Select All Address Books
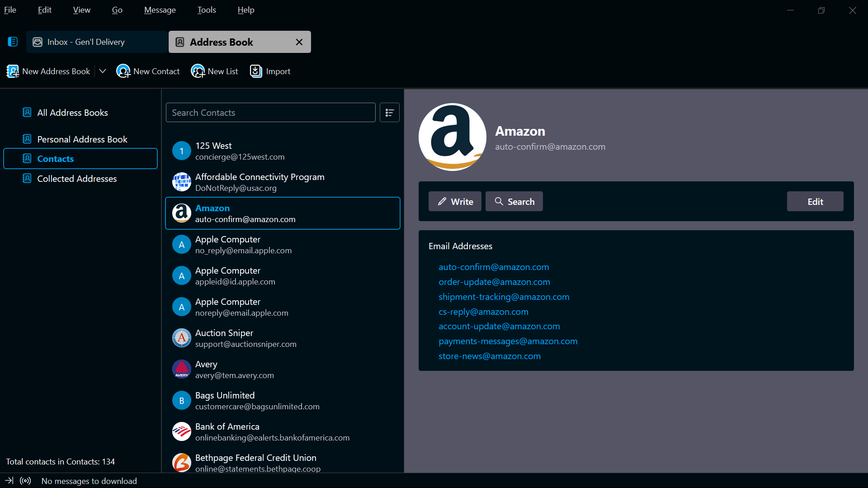Image resolution: width=868 pixels, height=488 pixels. click(72, 113)
